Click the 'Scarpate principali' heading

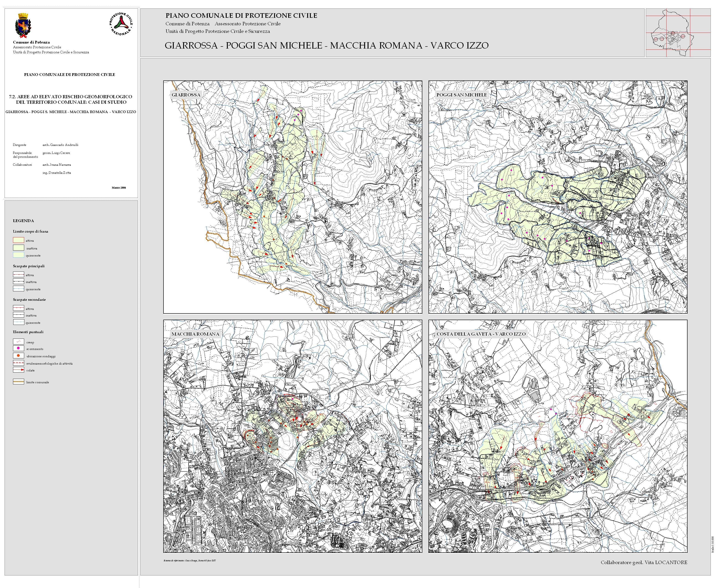(x=29, y=266)
